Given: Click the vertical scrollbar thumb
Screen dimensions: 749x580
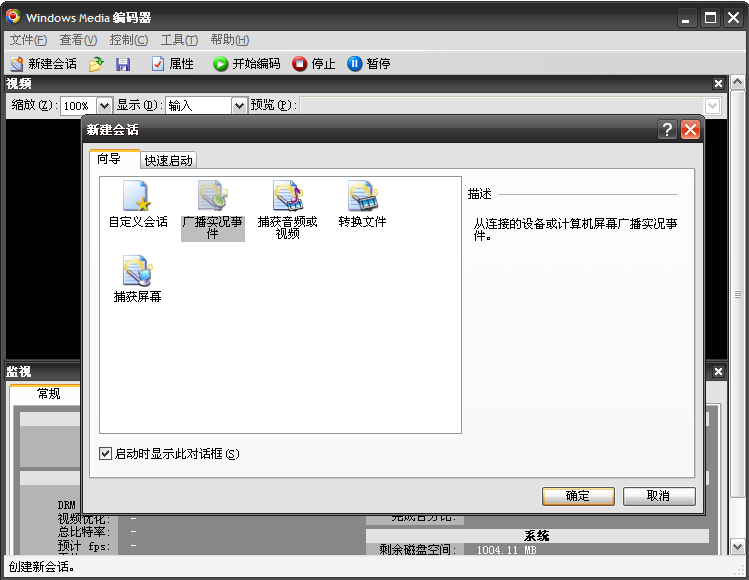Looking at the screenshot, I should (x=738, y=294).
